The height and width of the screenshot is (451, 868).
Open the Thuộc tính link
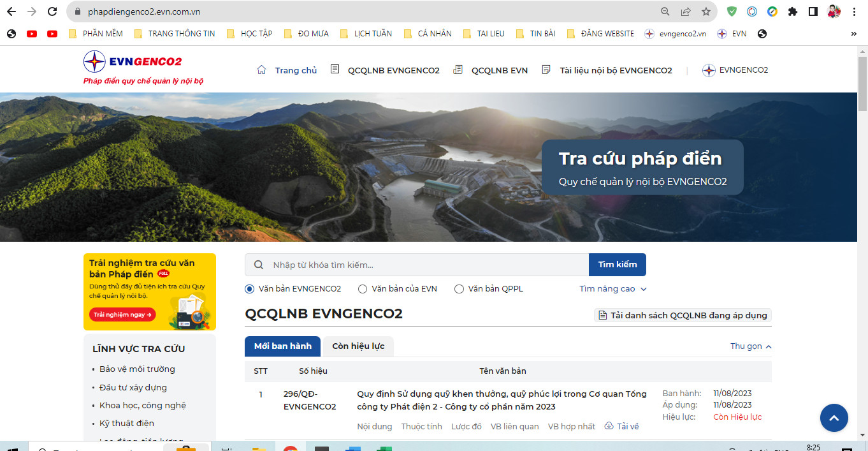(x=422, y=426)
